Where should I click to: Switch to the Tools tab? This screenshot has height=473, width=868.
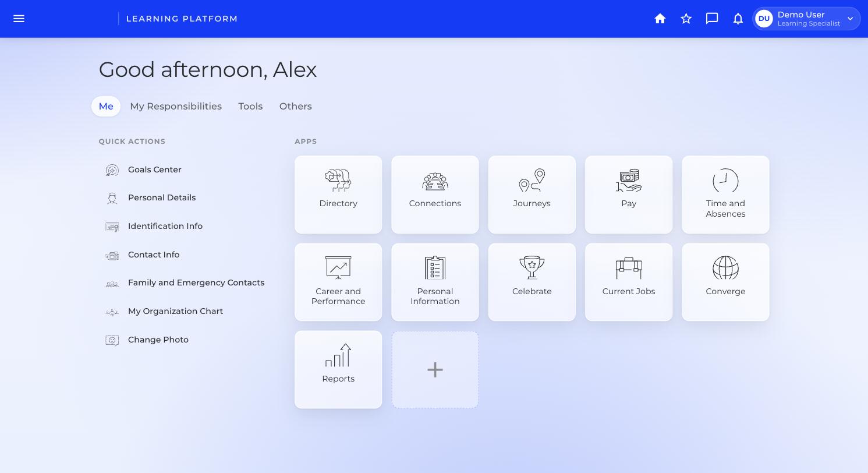click(x=250, y=106)
